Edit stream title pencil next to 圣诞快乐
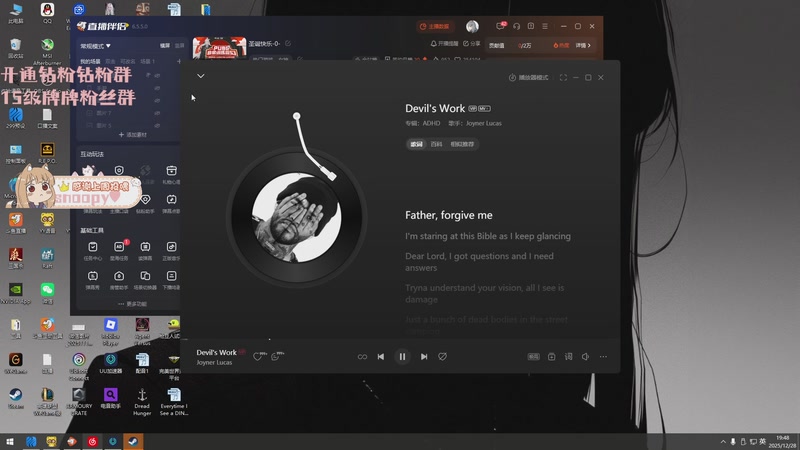The width and height of the screenshot is (800, 450). coord(288,44)
